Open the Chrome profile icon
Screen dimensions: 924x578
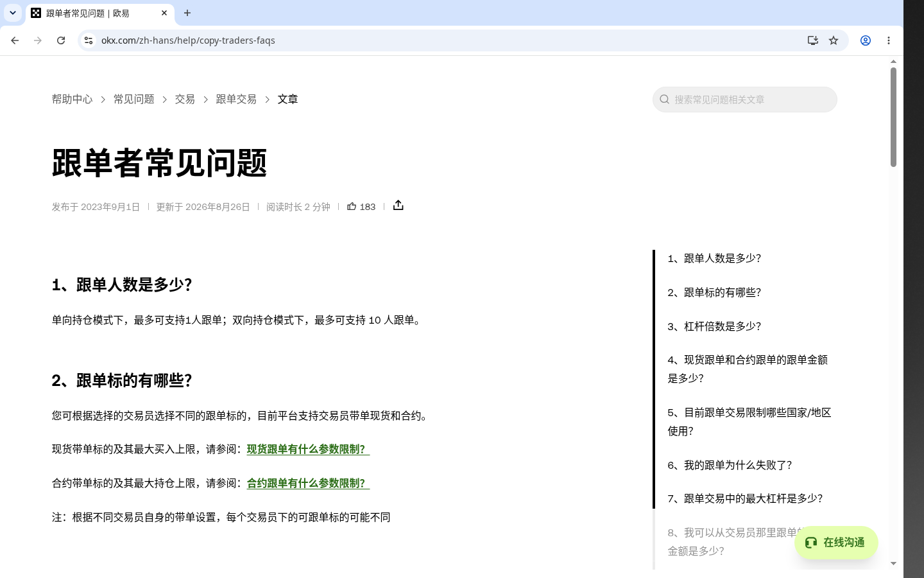(x=866, y=40)
